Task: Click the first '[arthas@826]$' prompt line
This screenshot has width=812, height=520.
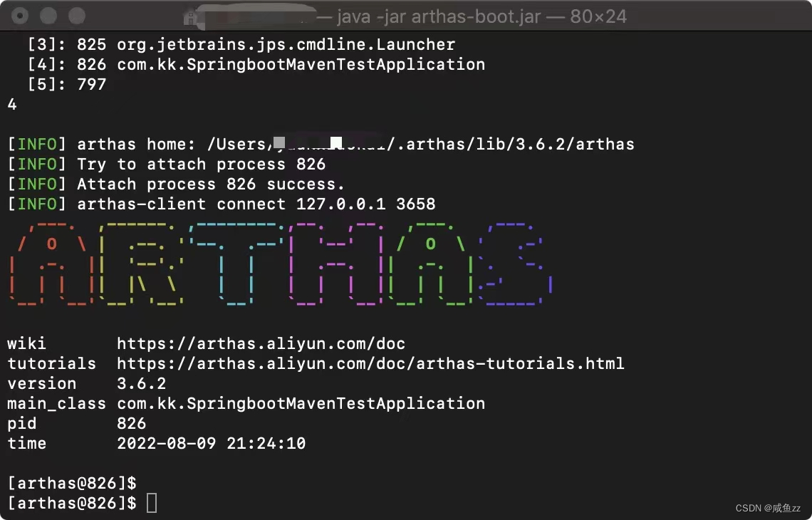Action: [72, 483]
